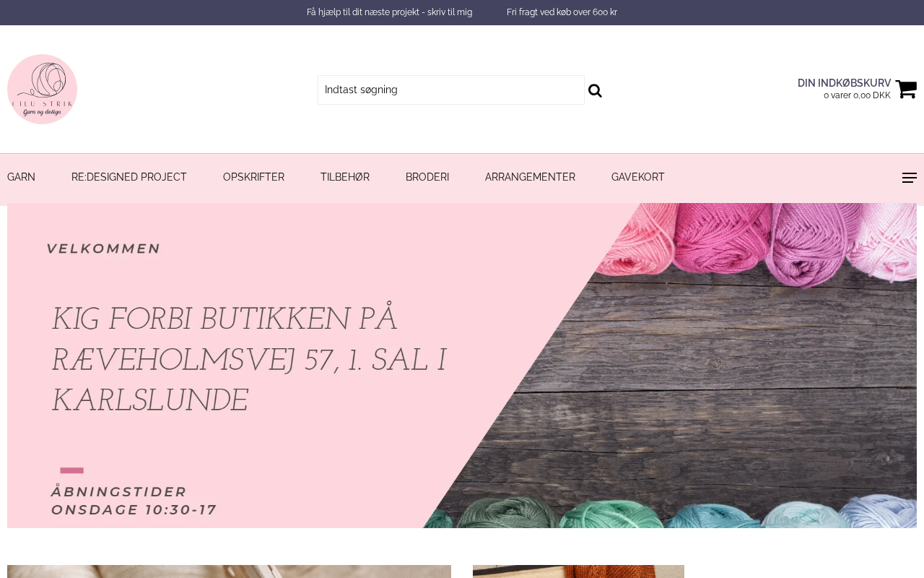Open the BRODERI category
The width and height of the screenshot is (924, 578).
427,177
